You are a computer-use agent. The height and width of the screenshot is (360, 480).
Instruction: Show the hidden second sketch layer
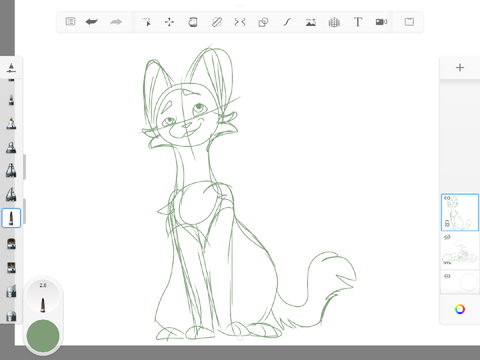[x=447, y=237]
